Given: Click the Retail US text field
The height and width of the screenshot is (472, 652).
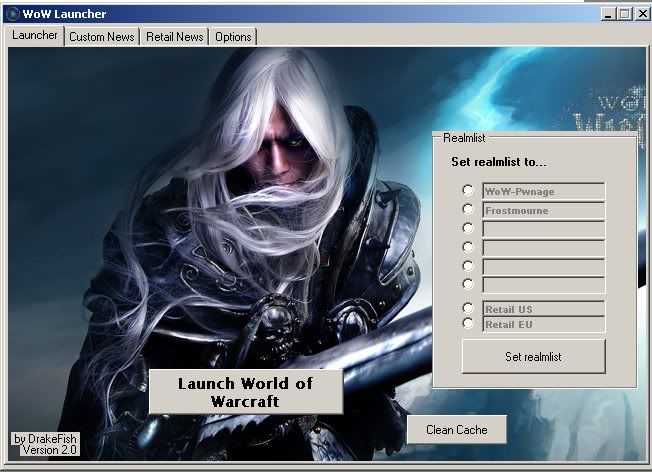Looking at the screenshot, I should click(543, 309).
